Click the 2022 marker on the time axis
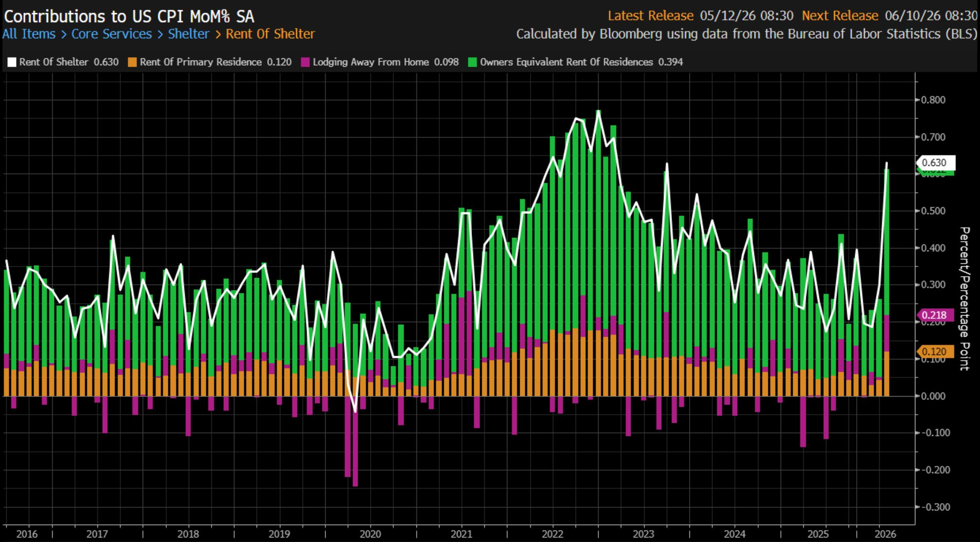The width and height of the screenshot is (980, 542). (x=552, y=534)
